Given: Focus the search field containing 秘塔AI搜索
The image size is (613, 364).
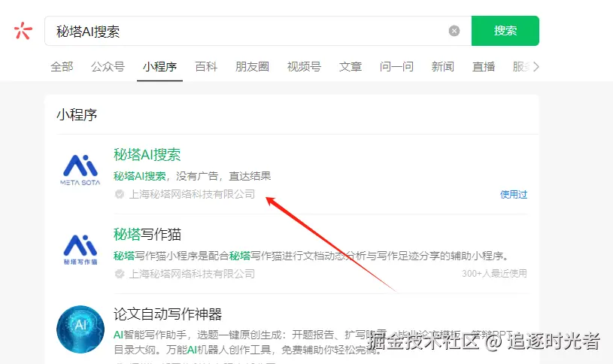Looking at the screenshot, I should coord(258,31).
